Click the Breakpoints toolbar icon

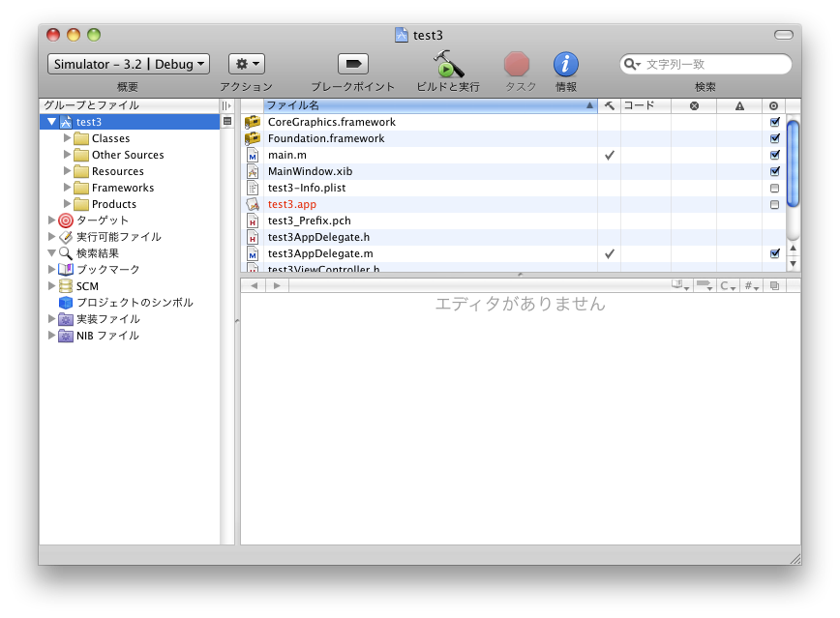click(352, 65)
